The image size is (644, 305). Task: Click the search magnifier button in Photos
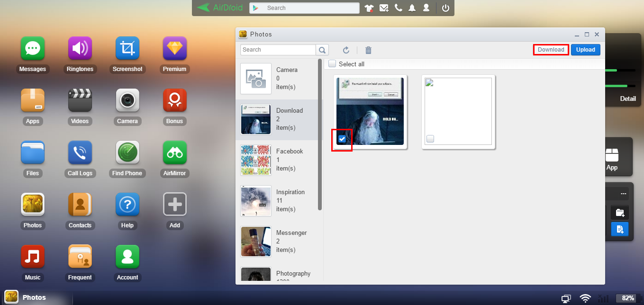click(322, 50)
